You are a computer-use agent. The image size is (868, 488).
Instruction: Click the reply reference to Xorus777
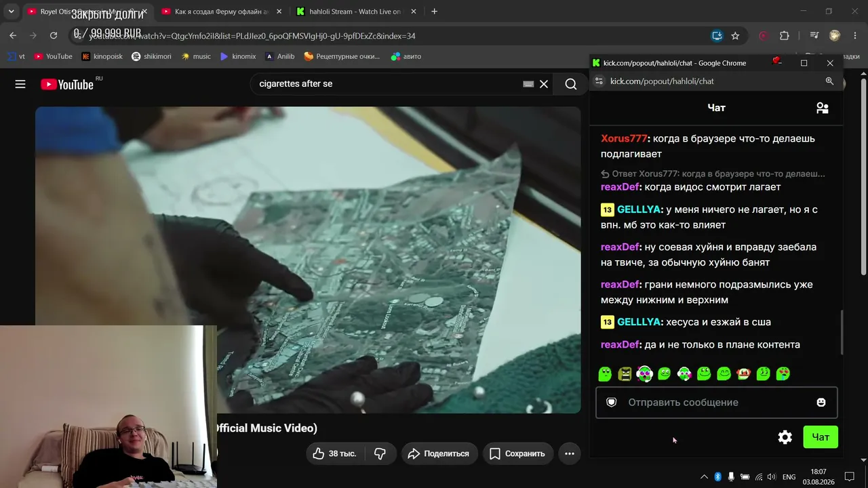point(713,174)
